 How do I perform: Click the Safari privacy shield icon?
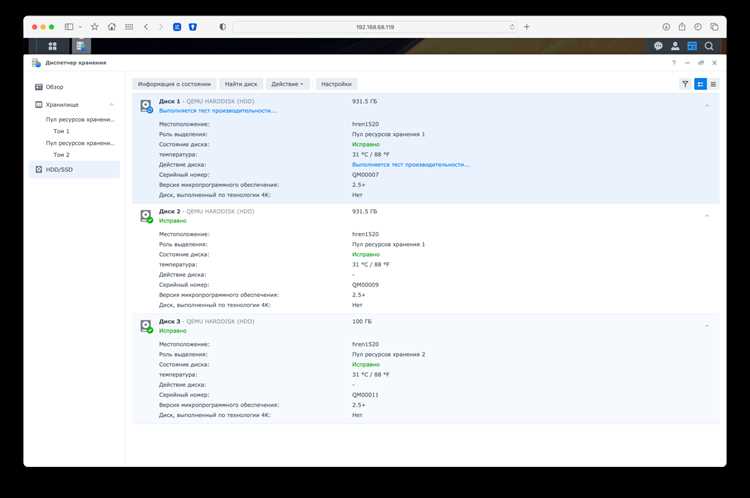[x=222, y=27]
